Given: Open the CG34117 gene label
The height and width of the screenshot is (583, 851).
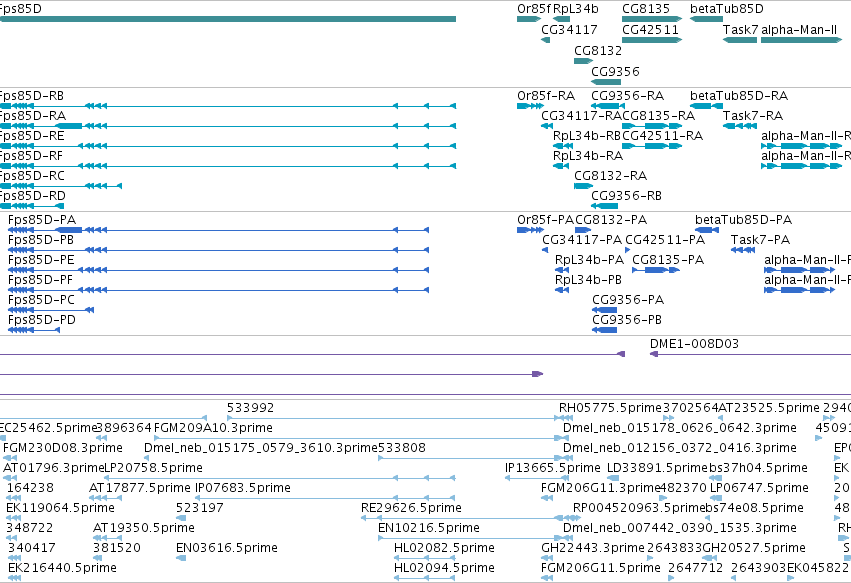Looking at the screenshot, I should (569, 29).
